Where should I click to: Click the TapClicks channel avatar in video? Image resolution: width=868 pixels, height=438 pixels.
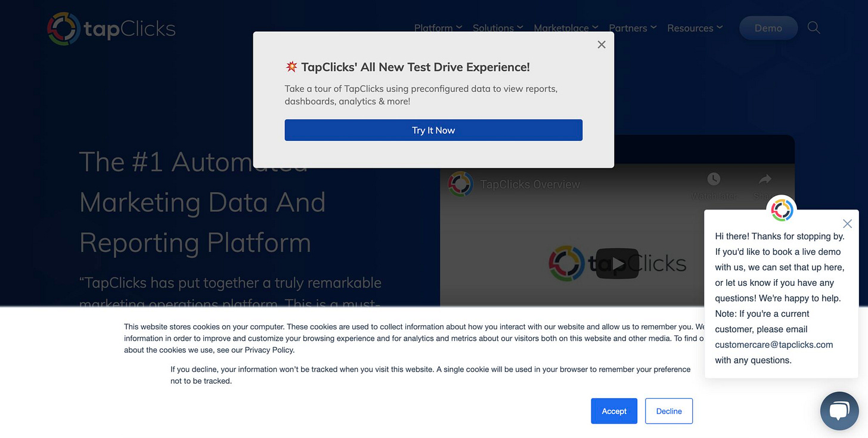pos(461,184)
